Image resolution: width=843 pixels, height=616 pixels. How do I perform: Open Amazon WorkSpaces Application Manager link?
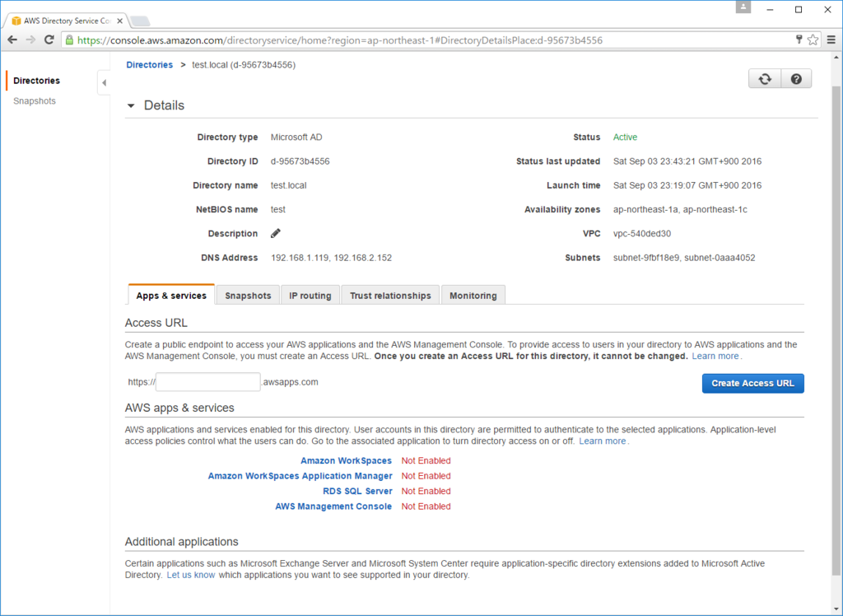tap(300, 475)
